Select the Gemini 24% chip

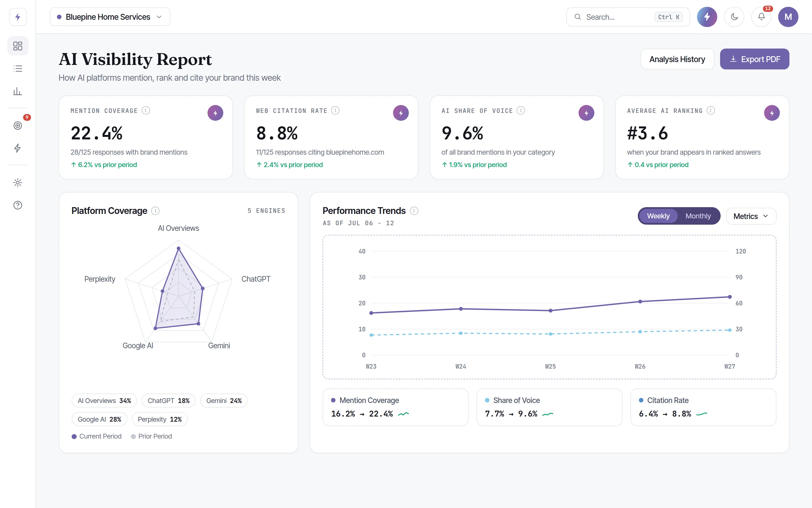(224, 400)
